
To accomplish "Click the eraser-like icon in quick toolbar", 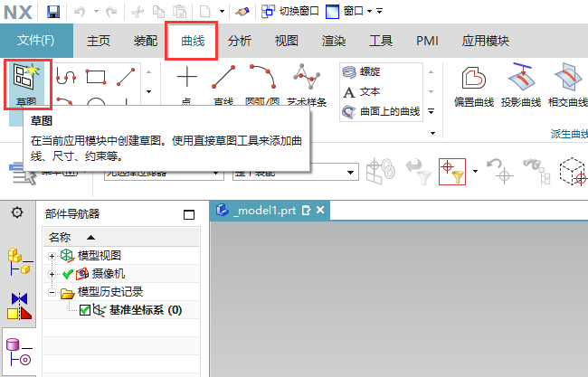I will [x=242, y=12].
